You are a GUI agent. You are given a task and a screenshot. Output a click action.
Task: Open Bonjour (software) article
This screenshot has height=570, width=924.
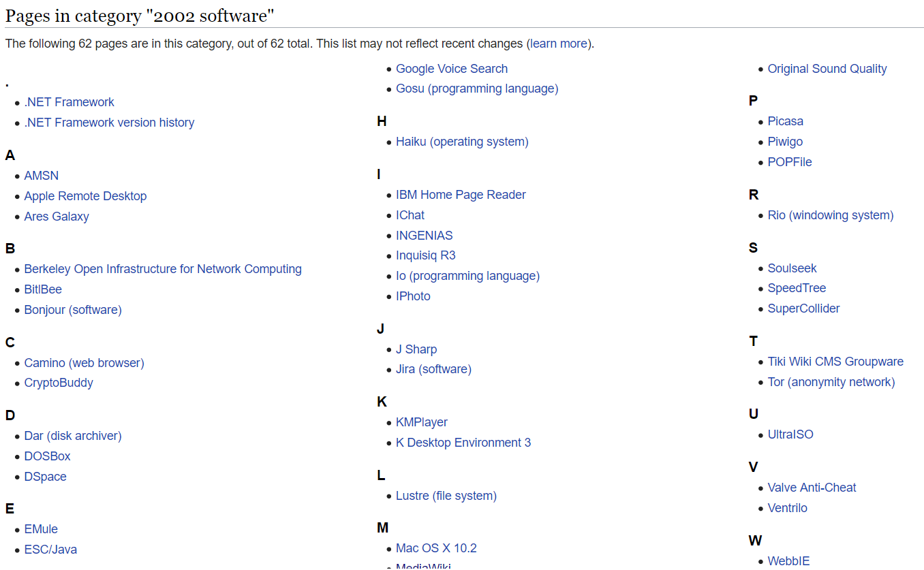coord(73,310)
